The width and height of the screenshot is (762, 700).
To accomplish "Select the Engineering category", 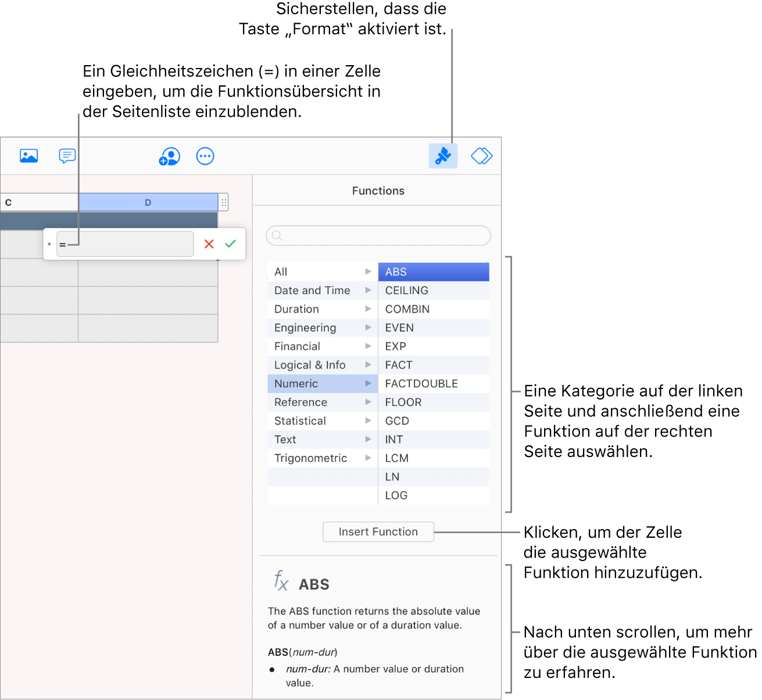I will coord(323,327).
